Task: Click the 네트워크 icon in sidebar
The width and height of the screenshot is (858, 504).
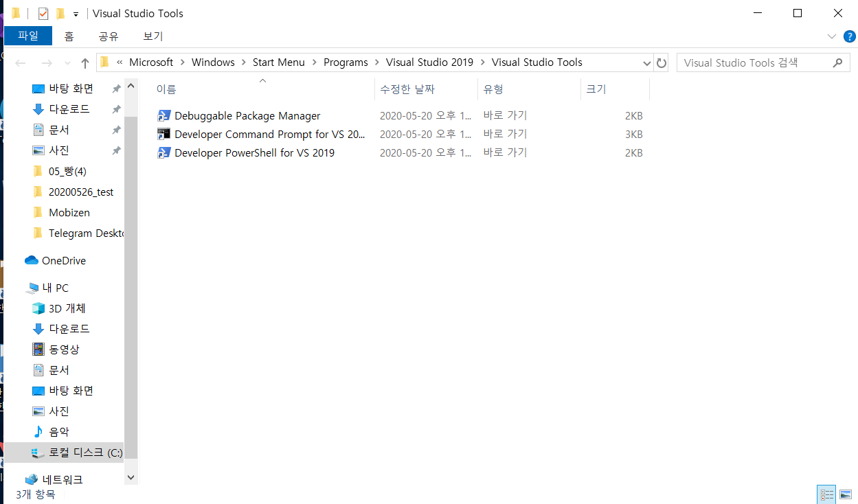Action: click(32, 480)
